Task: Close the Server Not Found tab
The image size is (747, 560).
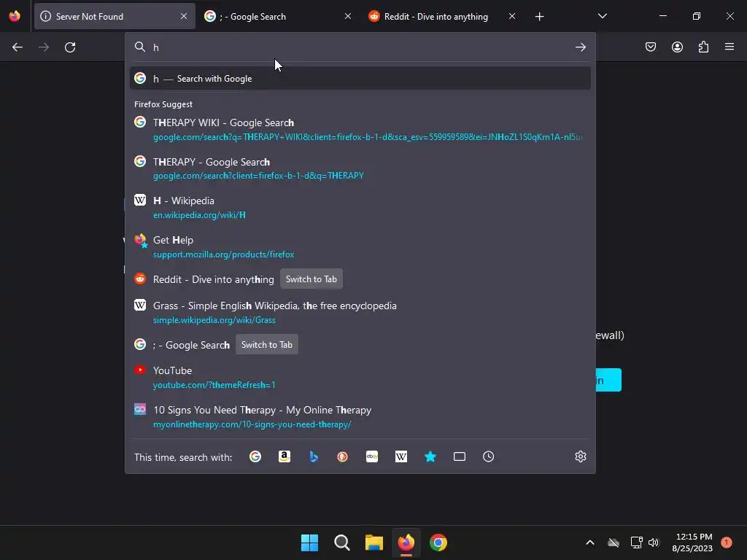Action: [x=184, y=16]
